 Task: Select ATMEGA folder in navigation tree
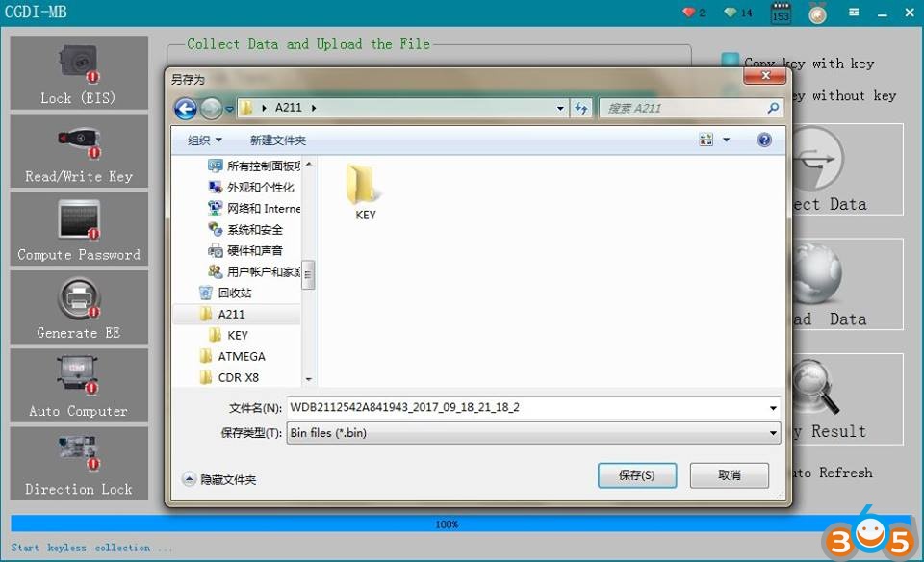(x=241, y=356)
